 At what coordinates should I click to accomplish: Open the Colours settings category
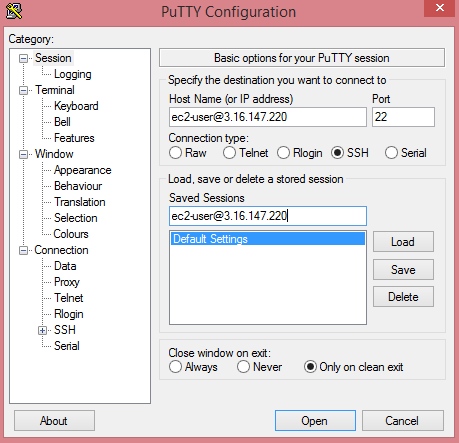pyautogui.click(x=71, y=234)
